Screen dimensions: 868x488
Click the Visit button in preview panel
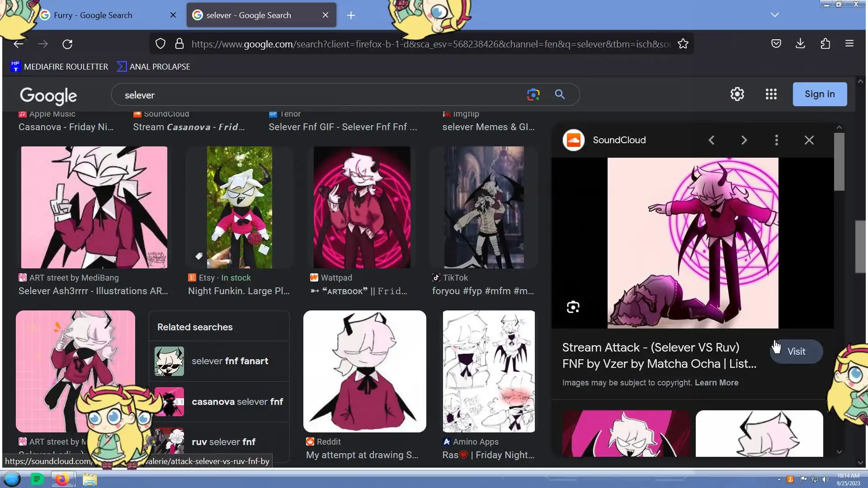pos(796,352)
